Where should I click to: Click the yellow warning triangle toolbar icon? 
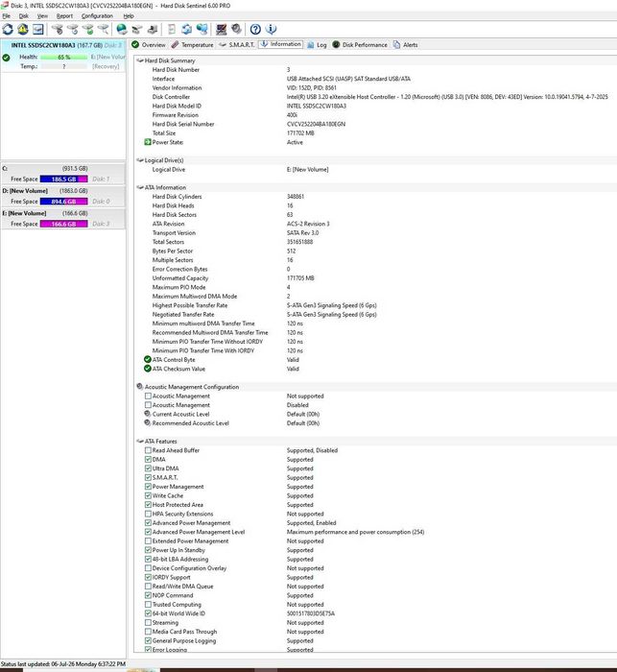[23, 29]
